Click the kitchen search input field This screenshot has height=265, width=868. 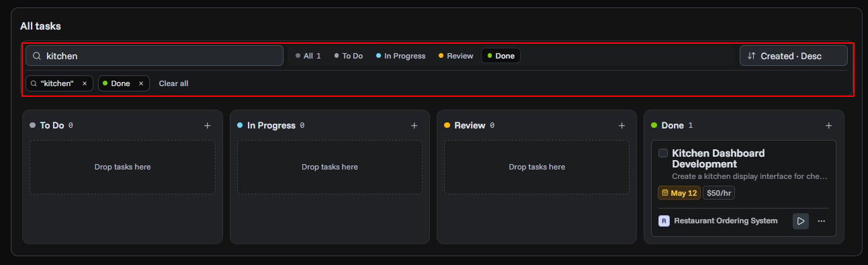tap(155, 56)
